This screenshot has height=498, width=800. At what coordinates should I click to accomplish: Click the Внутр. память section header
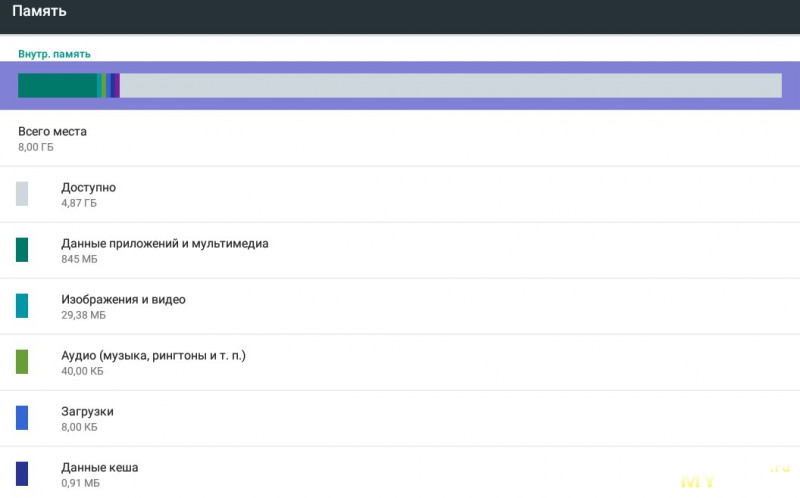pyautogui.click(x=54, y=54)
